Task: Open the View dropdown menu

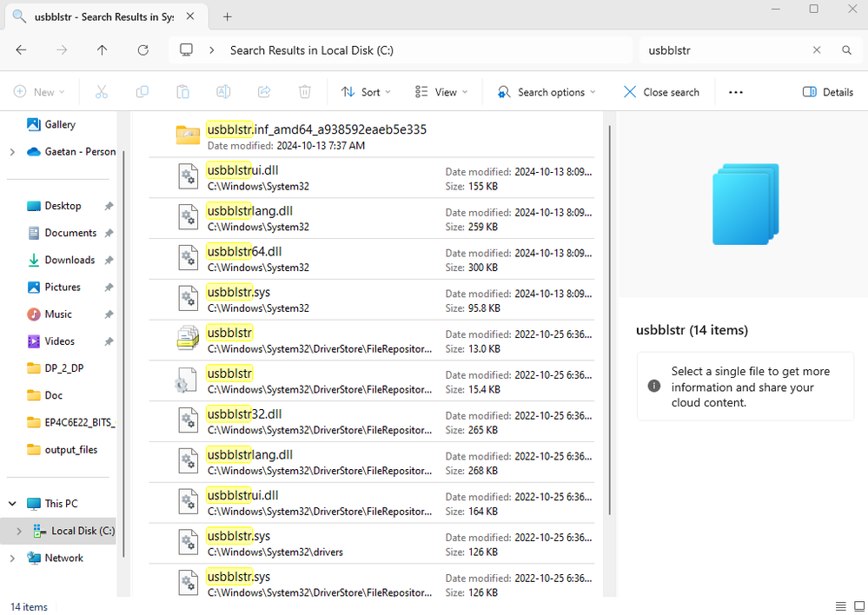Action: tap(441, 92)
